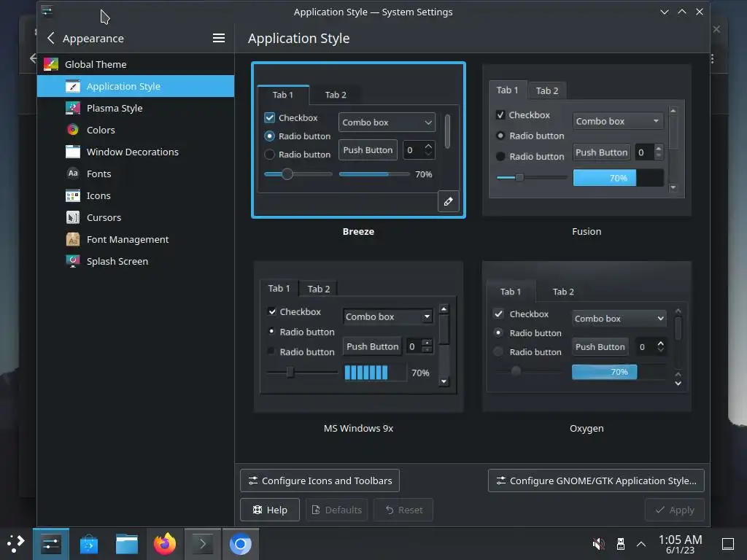
Task: Switch to Tab 2 in Breeze preview
Action: [336, 95]
